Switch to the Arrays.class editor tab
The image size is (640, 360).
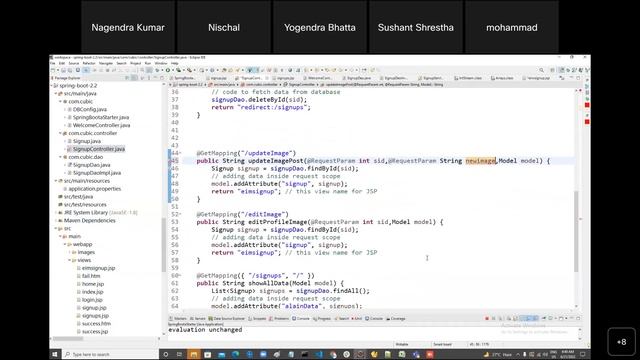point(502,78)
